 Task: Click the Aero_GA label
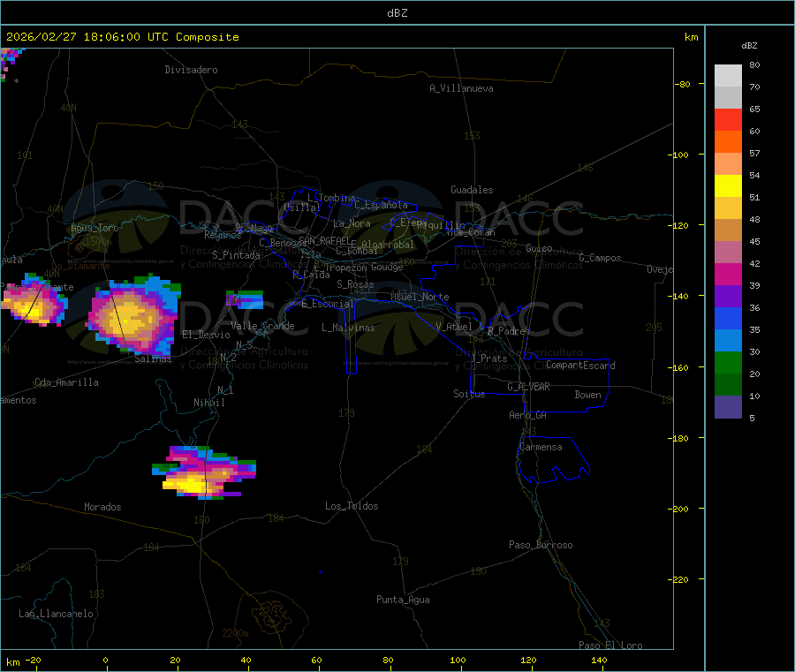click(x=528, y=415)
